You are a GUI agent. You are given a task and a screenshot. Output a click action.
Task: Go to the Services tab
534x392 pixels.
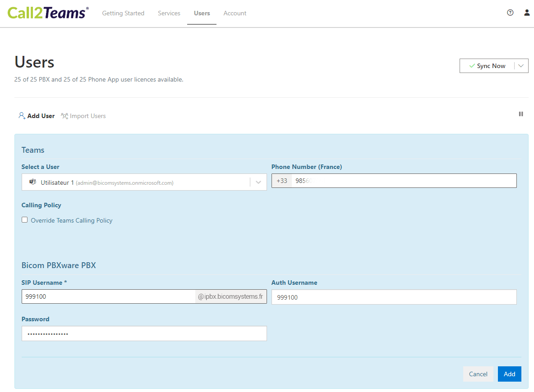coord(169,13)
